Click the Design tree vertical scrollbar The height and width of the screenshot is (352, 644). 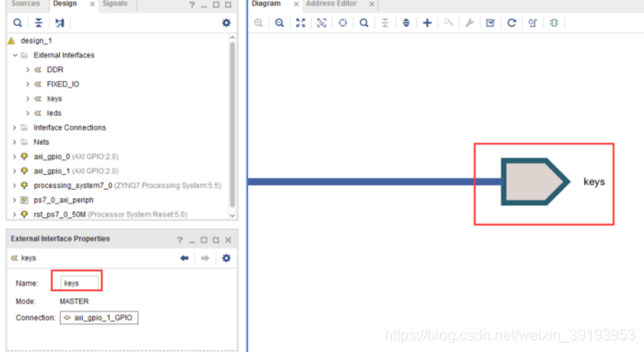233,125
